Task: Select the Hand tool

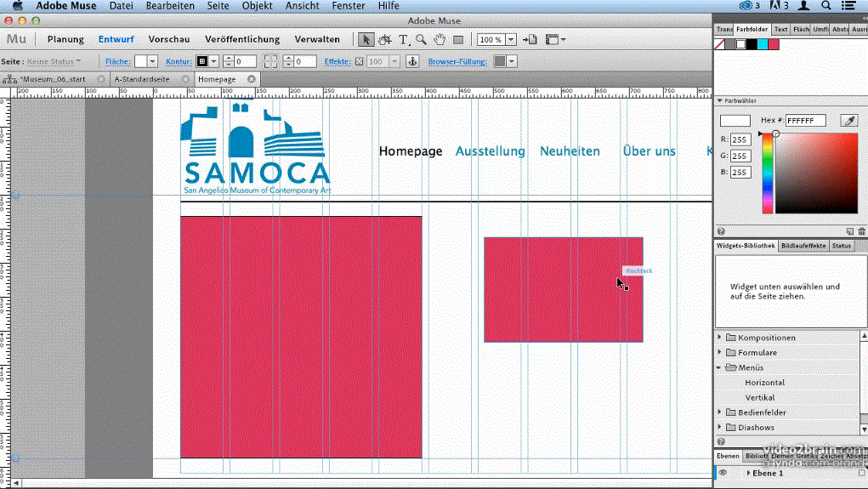Action: pos(440,39)
